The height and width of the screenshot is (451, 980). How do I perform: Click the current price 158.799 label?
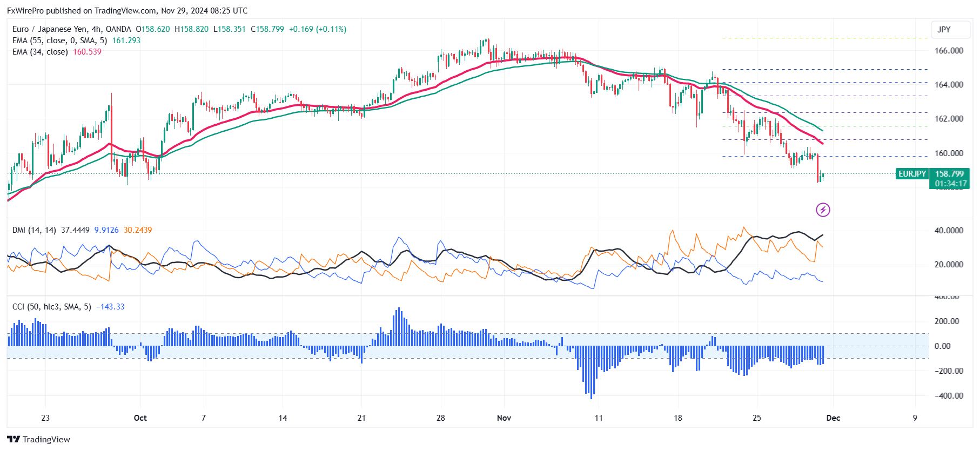pyautogui.click(x=950, y=174)
